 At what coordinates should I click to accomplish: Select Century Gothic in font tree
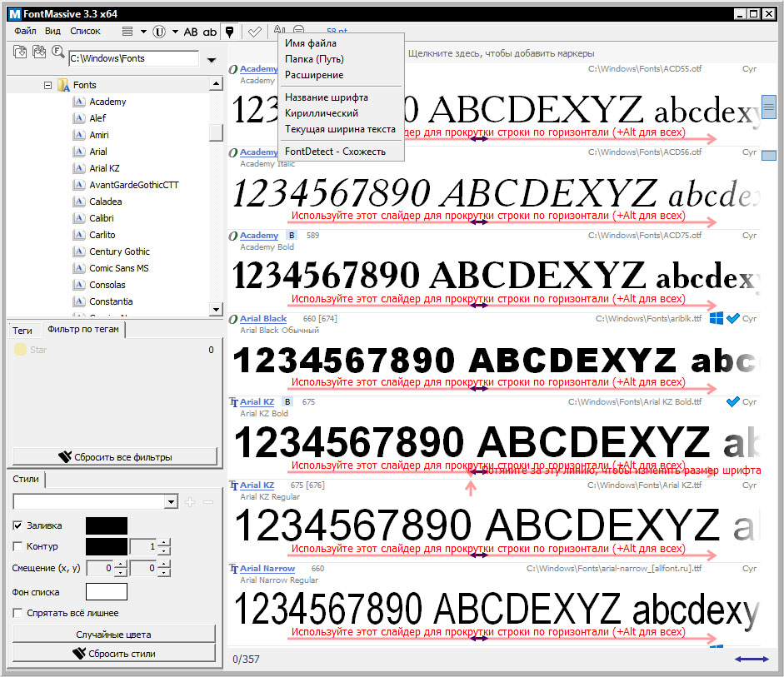click(119, 251)
